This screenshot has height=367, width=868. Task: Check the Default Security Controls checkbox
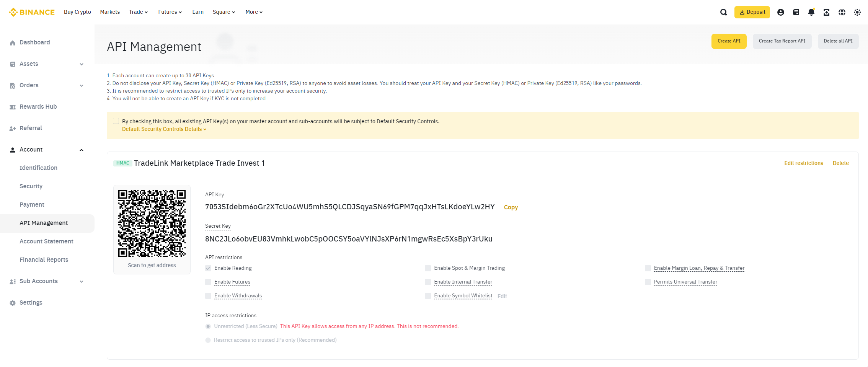[x=116, y=121]
